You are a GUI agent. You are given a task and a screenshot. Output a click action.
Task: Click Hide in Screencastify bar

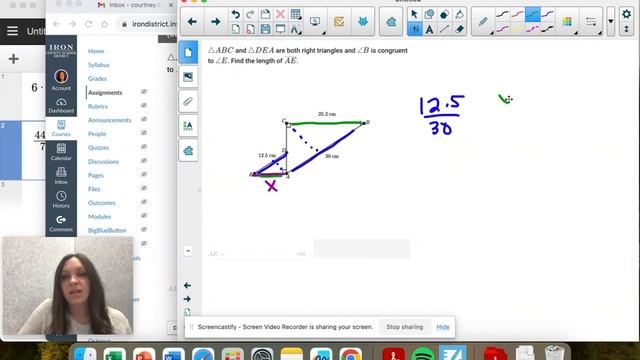[x=442, y=327]
